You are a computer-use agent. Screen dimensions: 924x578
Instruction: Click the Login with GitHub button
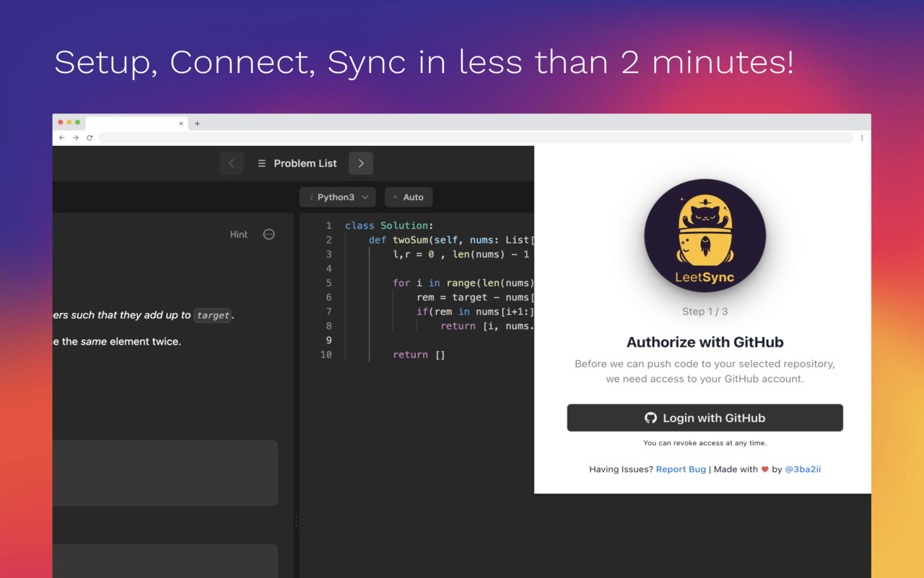(705, 418)
